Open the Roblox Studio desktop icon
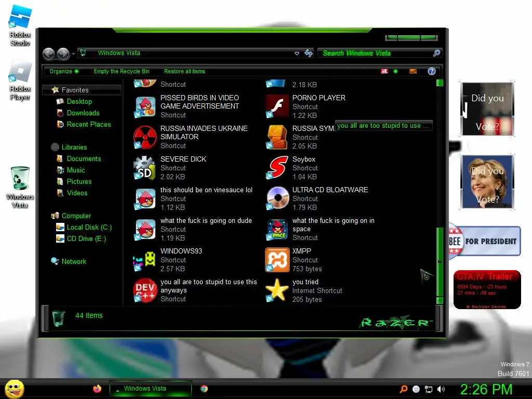This screenshot has width=532, height=399. [20, 26]
